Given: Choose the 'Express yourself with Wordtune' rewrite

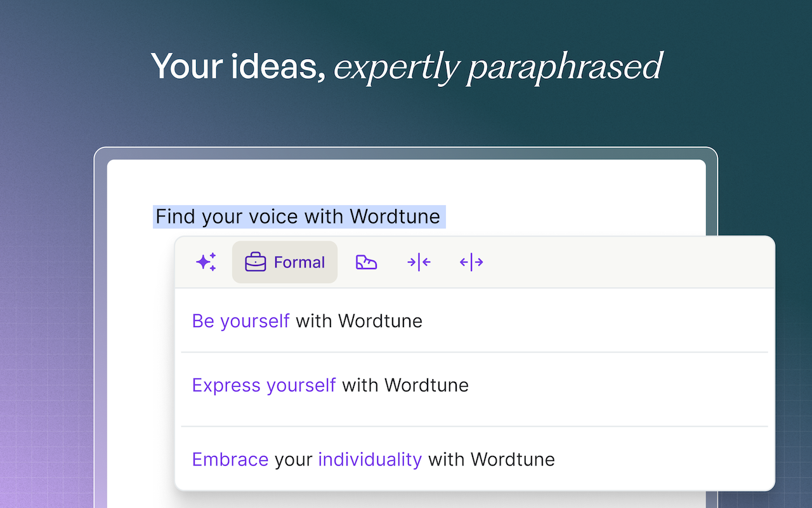Looking at the screenshot, I should click(x=330, y=385).
